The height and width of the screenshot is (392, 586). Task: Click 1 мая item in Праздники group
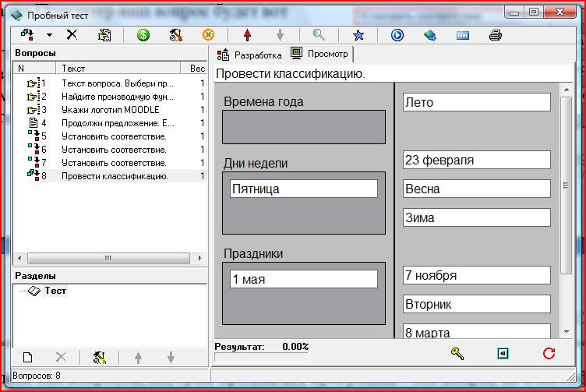[303, 279]
